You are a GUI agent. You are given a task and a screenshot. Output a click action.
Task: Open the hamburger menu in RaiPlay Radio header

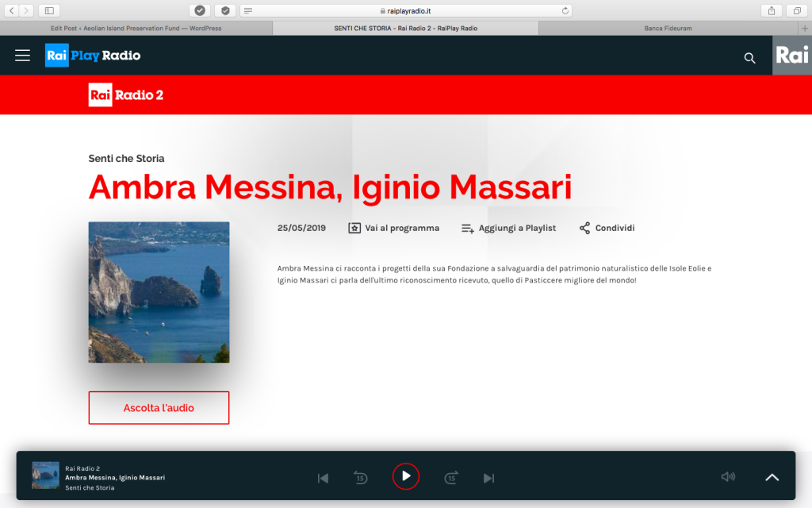(x=22, y=56)
